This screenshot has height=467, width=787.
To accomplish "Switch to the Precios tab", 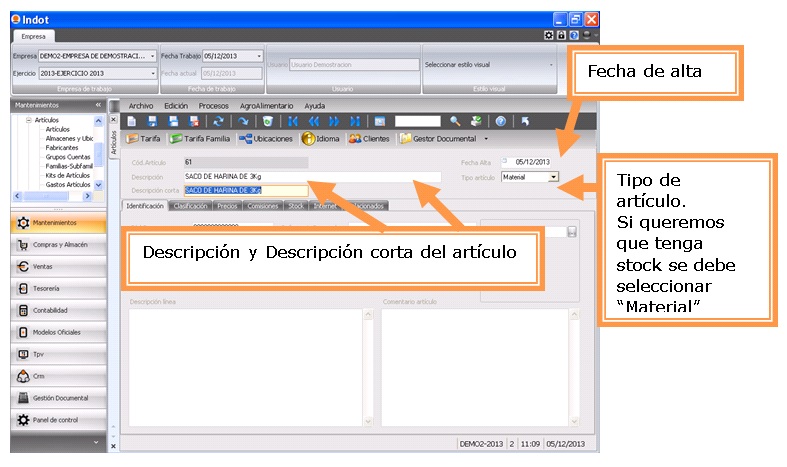I will [227, 206].
